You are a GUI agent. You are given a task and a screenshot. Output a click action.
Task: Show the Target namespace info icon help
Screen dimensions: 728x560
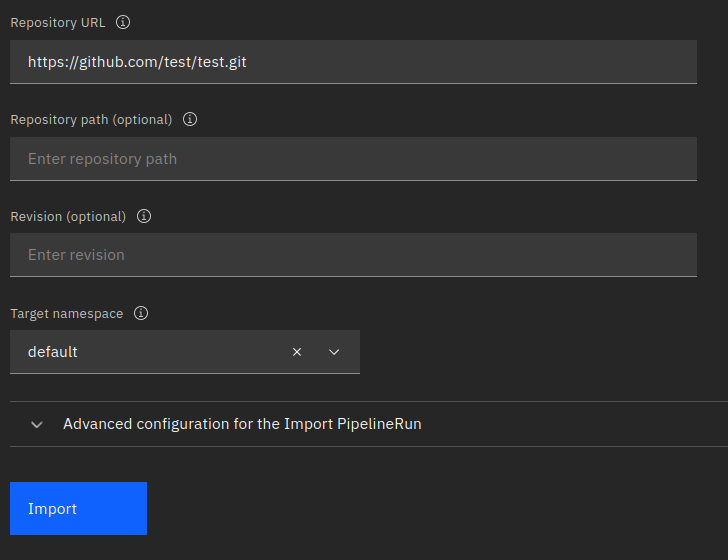tap(141, 313)
